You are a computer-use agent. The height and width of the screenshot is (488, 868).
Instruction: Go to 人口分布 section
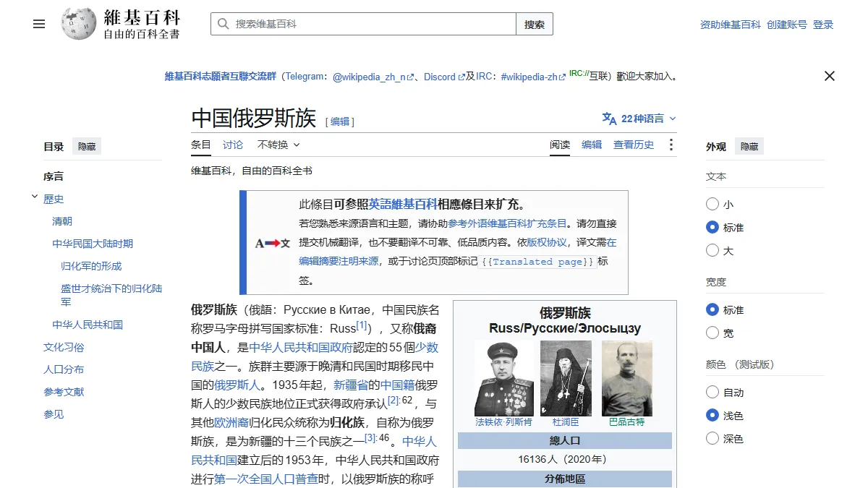pyautogui.click(x=64, y=369)
